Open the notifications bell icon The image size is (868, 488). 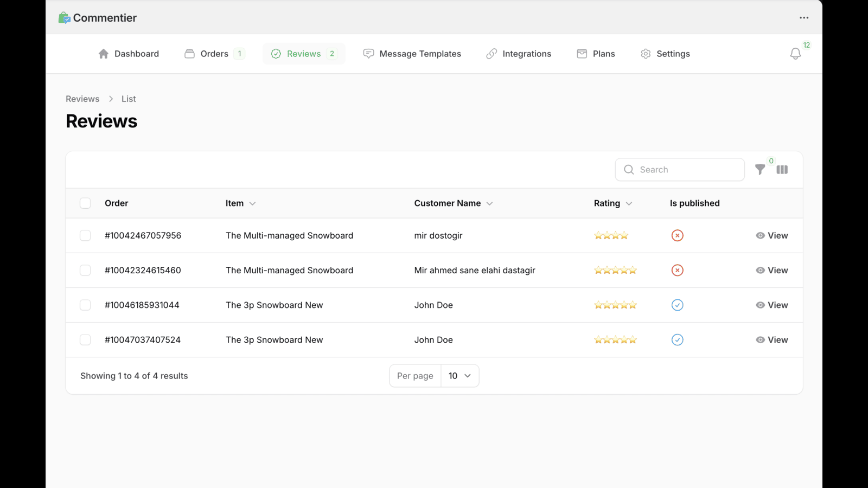[x=795, y=54]
